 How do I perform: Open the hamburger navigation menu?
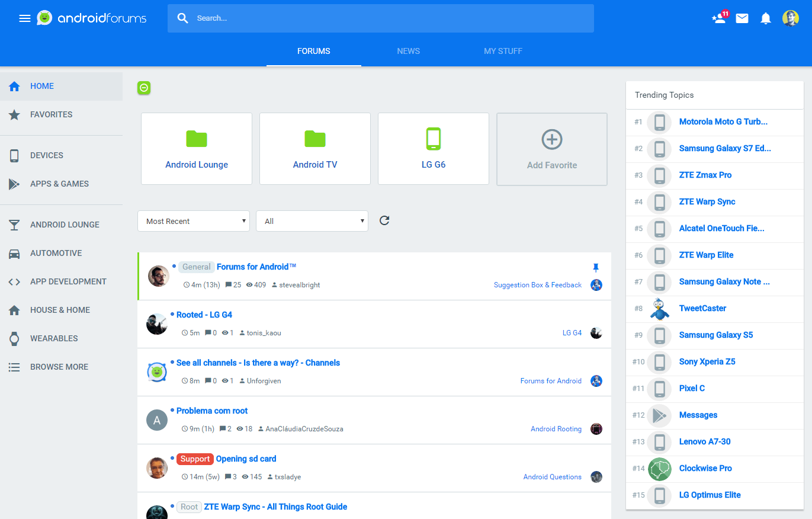tap(25, 18)
